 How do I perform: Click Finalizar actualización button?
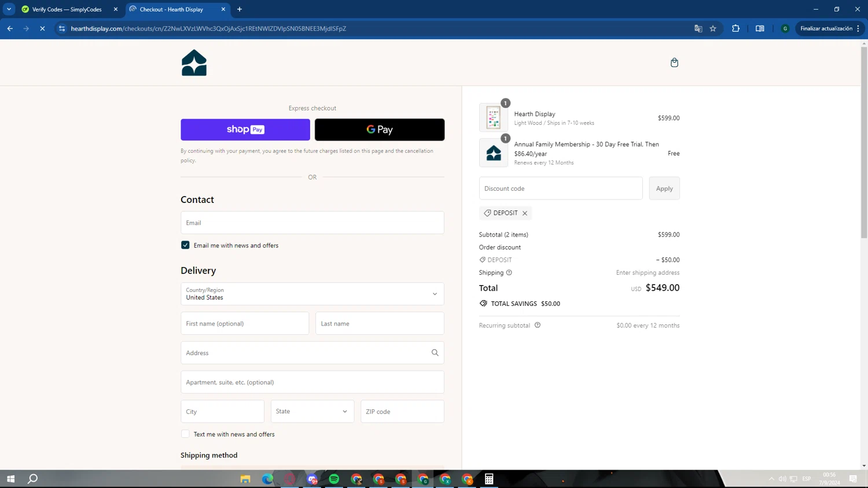pos(826,28)
